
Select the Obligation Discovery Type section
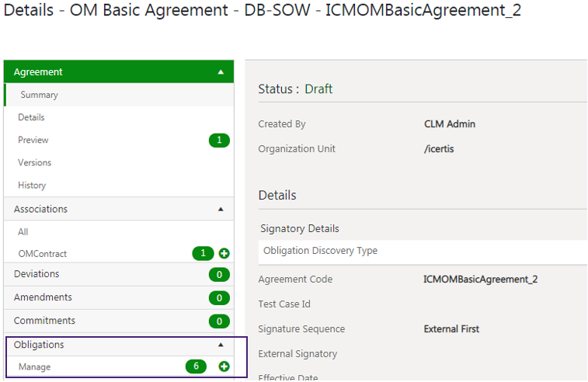click(321, 251)
